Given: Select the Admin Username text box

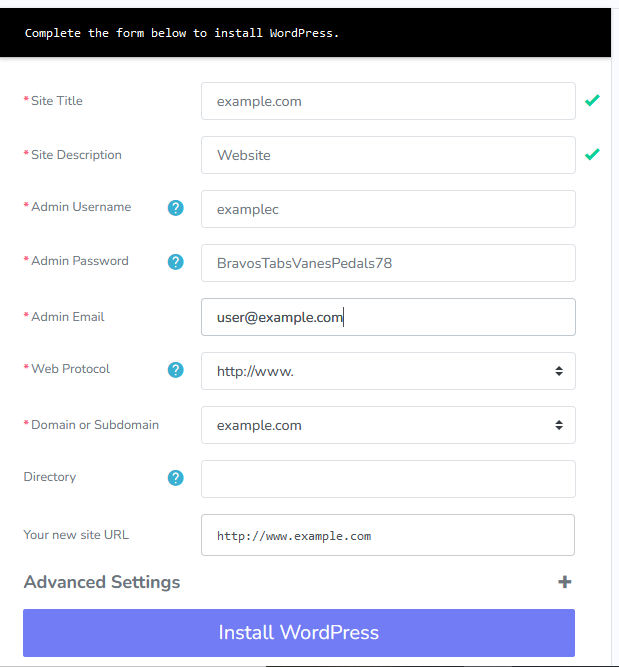Looking at the screenshot, I should [x=387, y=209].
